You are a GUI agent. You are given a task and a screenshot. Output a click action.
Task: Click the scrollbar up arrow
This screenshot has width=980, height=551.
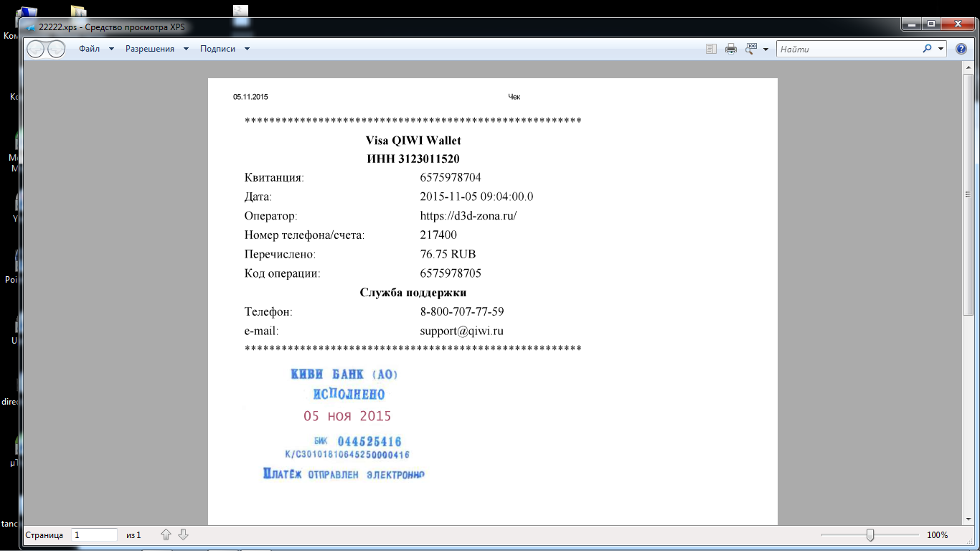tap(968, 67)
